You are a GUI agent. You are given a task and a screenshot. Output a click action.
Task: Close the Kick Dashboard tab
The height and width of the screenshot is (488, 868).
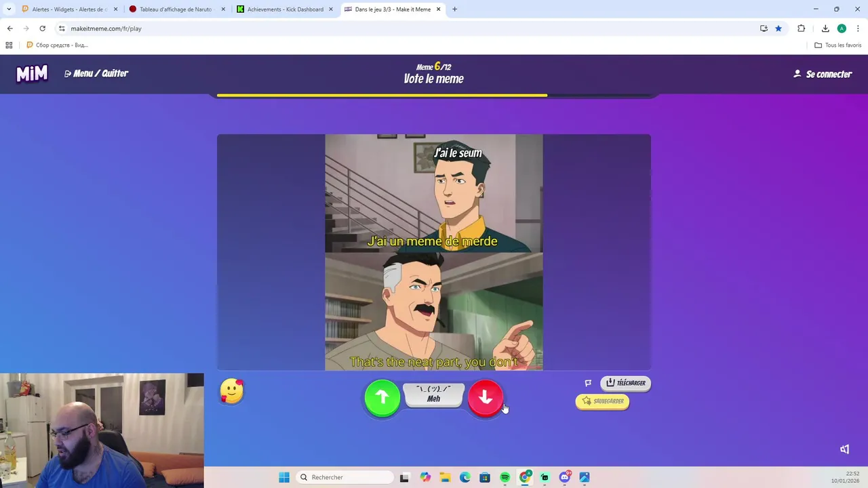330,9
